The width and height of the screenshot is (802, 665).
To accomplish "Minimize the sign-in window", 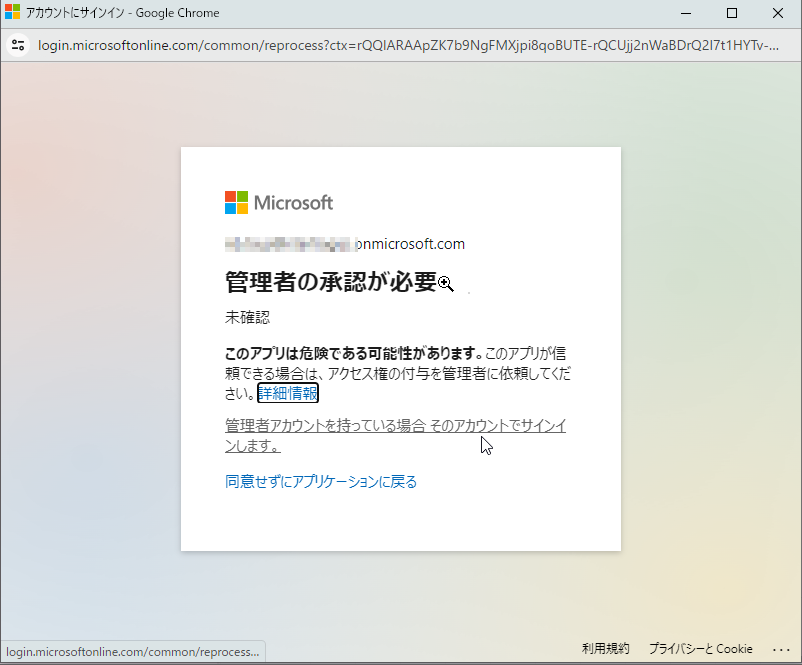I will pos(686,13).
